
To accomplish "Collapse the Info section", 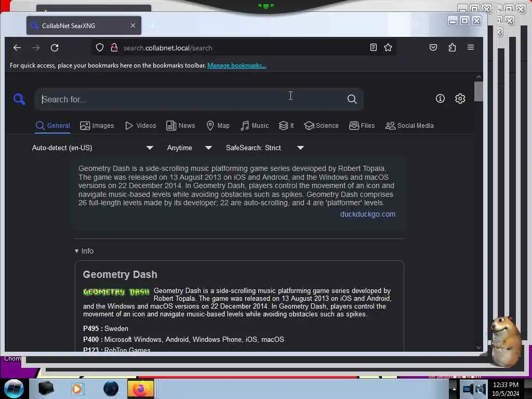I will coord(84,251).
